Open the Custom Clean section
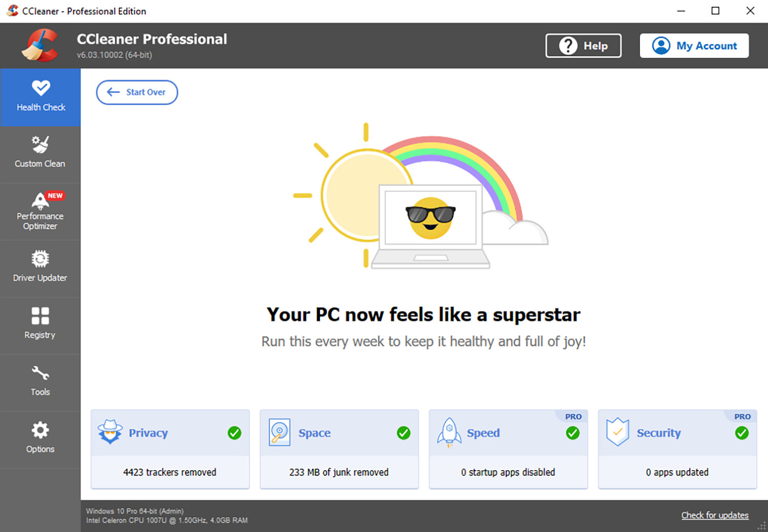Screen dimensions: 768x532 [x=40, y=154]
